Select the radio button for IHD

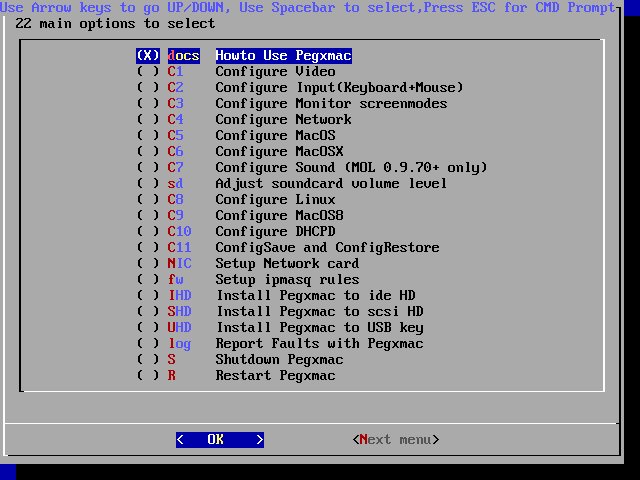[x=148, y=295]
